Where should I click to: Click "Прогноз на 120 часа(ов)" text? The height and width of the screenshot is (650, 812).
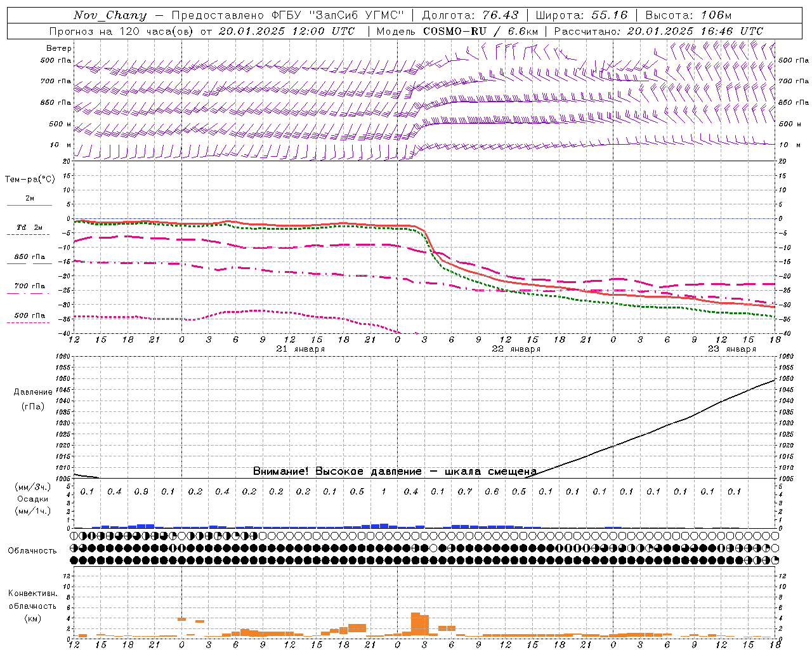pos(122,31)
